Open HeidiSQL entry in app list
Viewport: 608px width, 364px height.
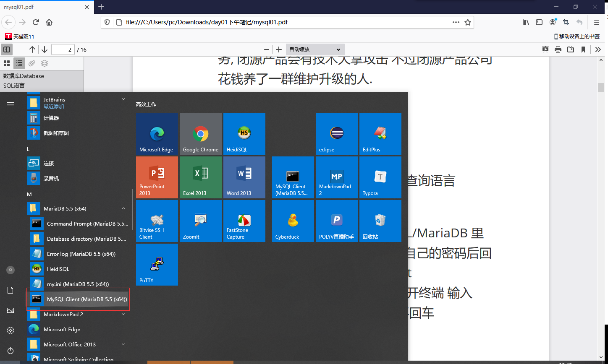coord(78,269)
